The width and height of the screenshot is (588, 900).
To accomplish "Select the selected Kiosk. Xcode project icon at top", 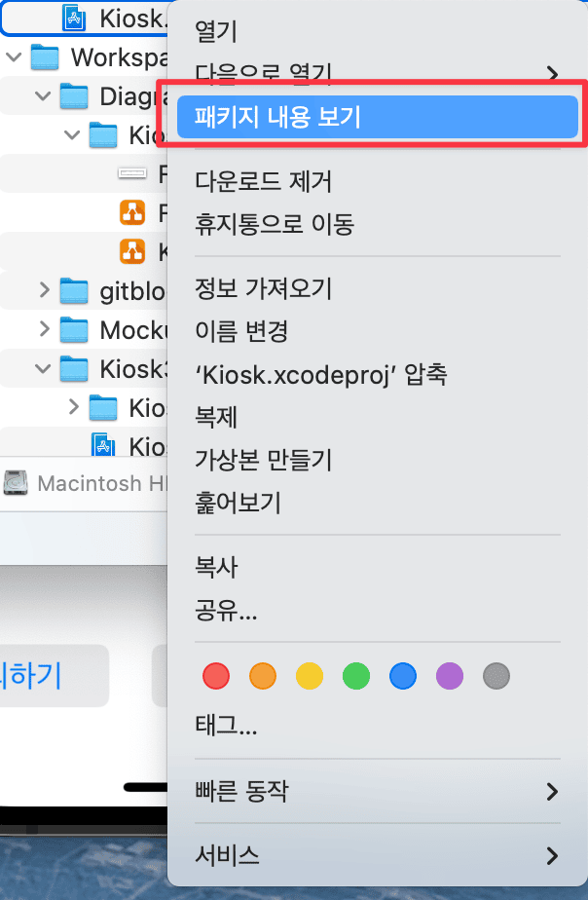I will [74, 19].
